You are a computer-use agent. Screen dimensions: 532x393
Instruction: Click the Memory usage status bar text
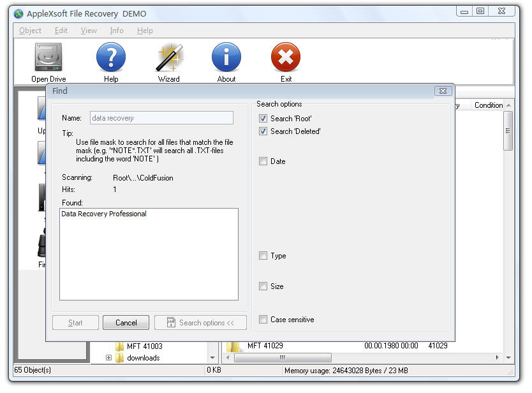pos(346,371)
